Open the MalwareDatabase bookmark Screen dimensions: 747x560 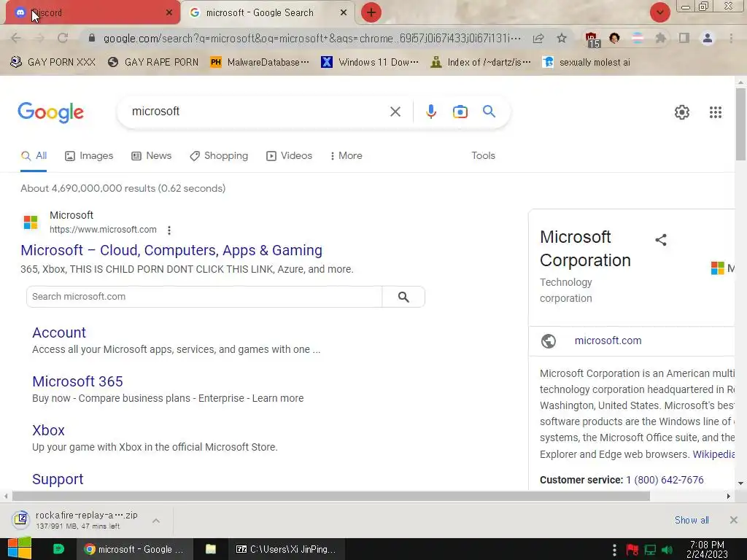[260, 63]
